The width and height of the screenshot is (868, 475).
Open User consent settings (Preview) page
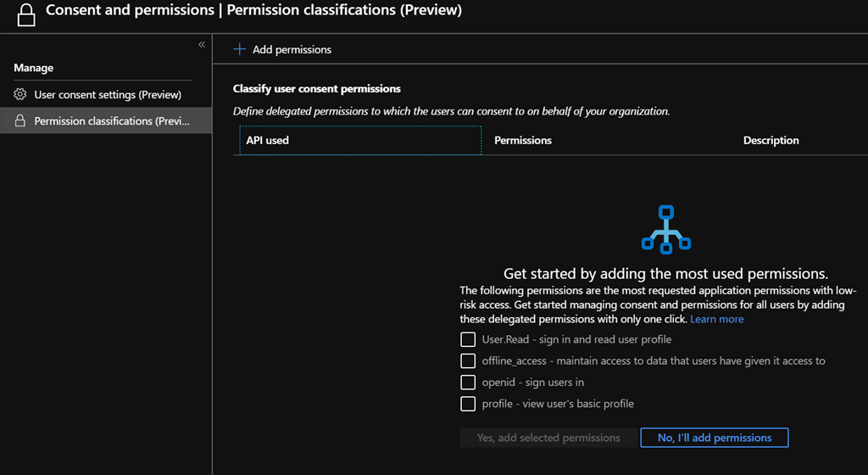[108, 95]
